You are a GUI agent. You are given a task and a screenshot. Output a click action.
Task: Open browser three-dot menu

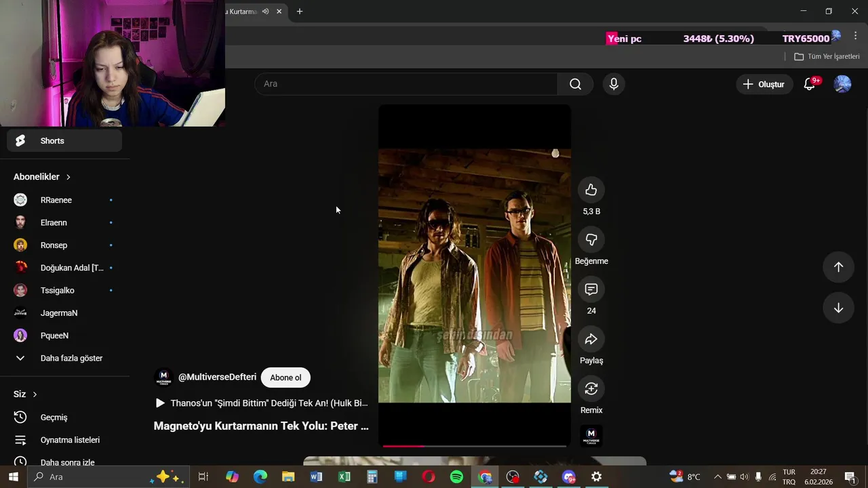coord(855,36)
